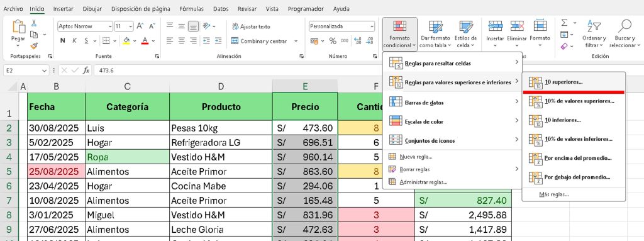Open Escalas de color submenu
Image resolution: width=644 pixels, height=241 pixels.
click(x=453, y=121)
